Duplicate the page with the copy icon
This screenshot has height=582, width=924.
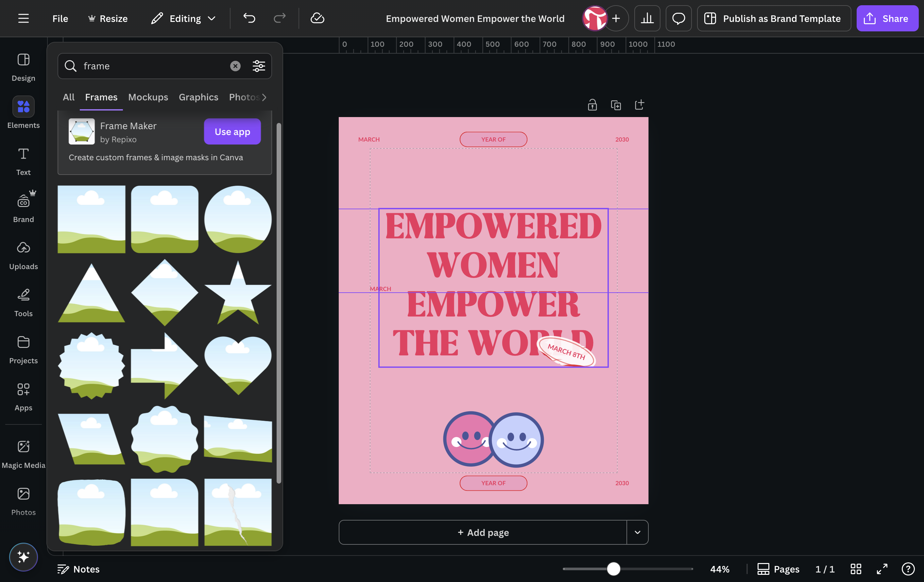615,105
